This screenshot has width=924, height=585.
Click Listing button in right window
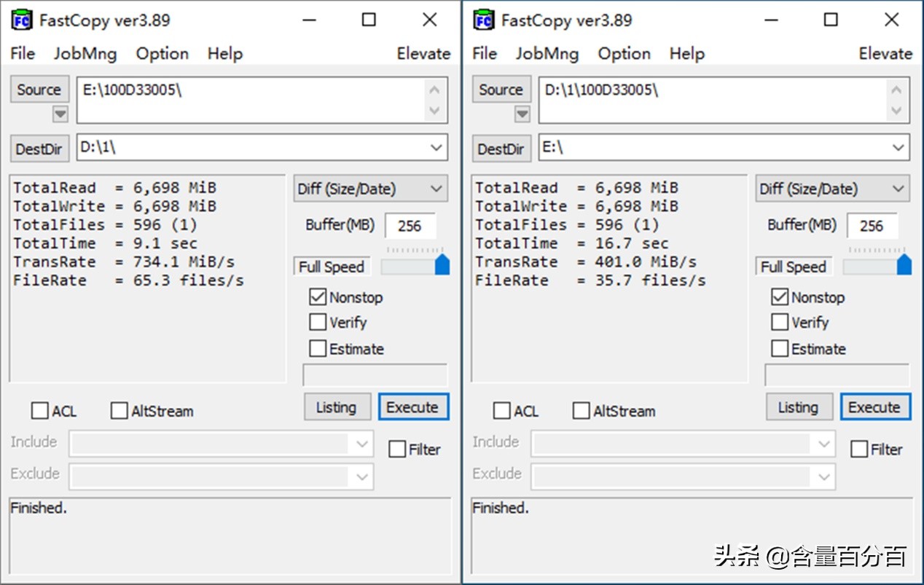click(x=798, y=407)
